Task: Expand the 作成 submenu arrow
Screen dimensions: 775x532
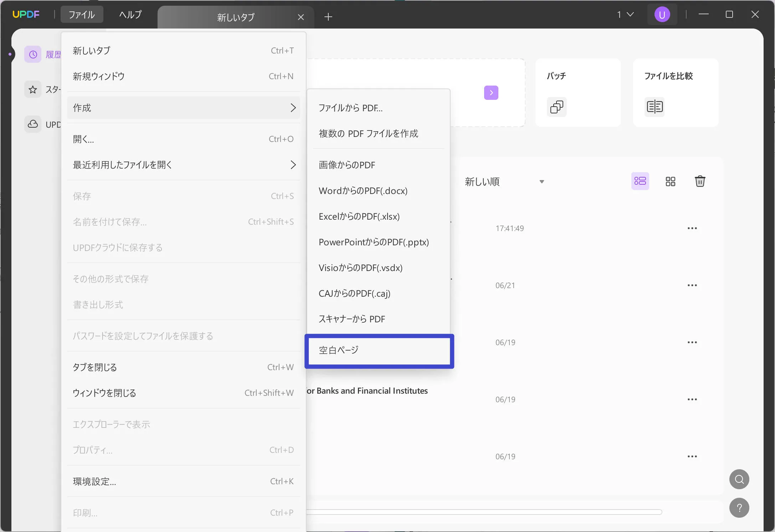Action: (x=293, y=108)
